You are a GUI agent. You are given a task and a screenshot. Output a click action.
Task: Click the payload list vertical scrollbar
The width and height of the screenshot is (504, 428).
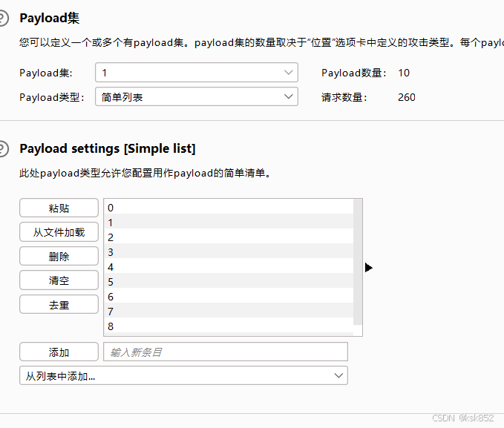tap(358, 262)
